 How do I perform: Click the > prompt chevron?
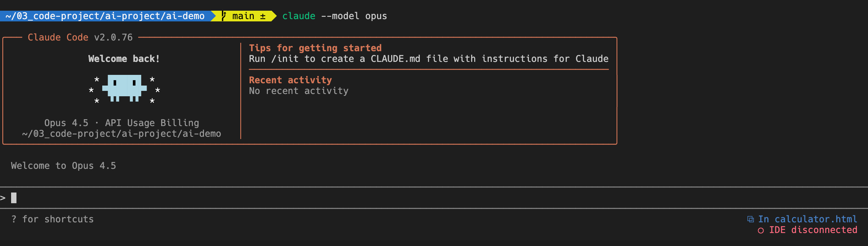click(3, 198)
